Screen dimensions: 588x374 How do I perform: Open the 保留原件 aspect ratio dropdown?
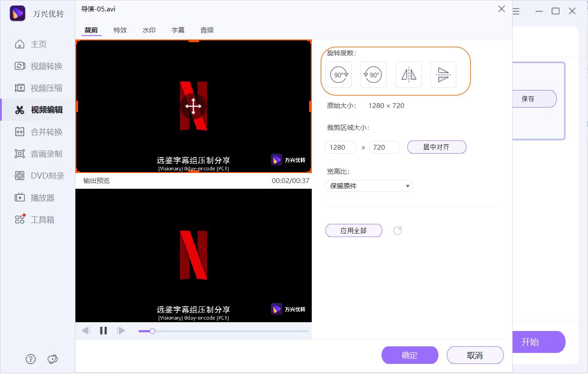pyautogui.click(x=368, y=186)
